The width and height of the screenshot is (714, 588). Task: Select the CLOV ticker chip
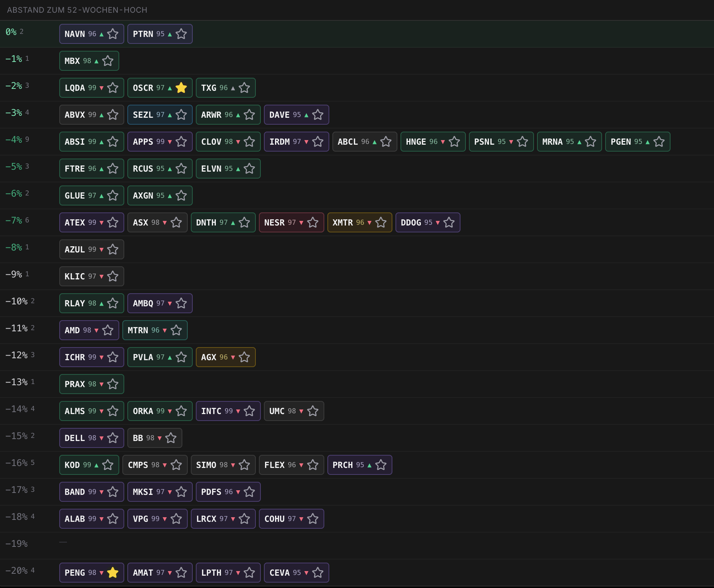click(228, 142)
